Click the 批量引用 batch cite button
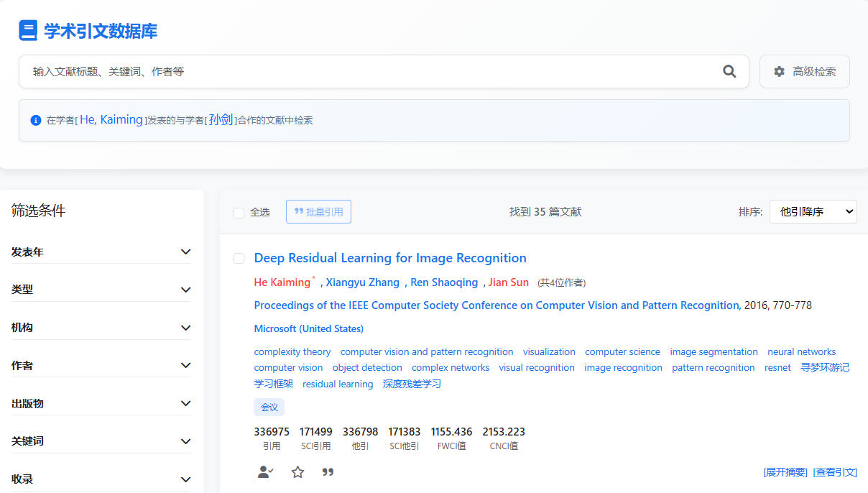The image size is (868, 493). click(318, 212)
